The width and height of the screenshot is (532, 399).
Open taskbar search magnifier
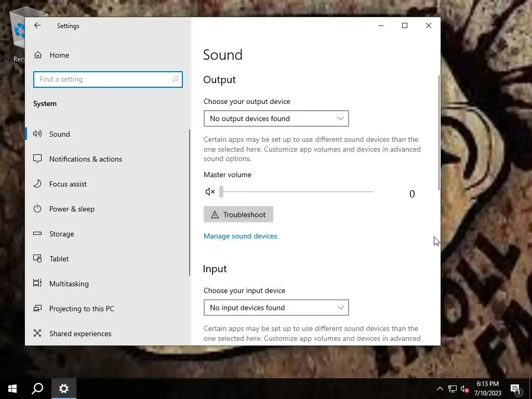coord(37,389)
